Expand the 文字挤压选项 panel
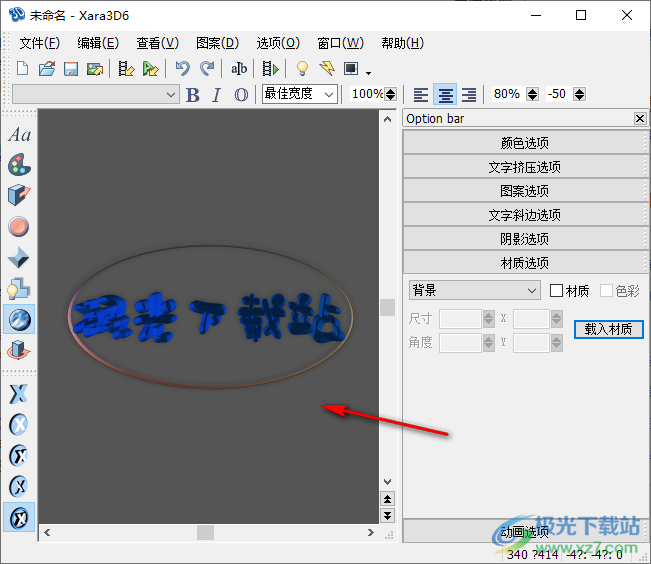This screenshot has width=651, height=564. tap(525, 167)
